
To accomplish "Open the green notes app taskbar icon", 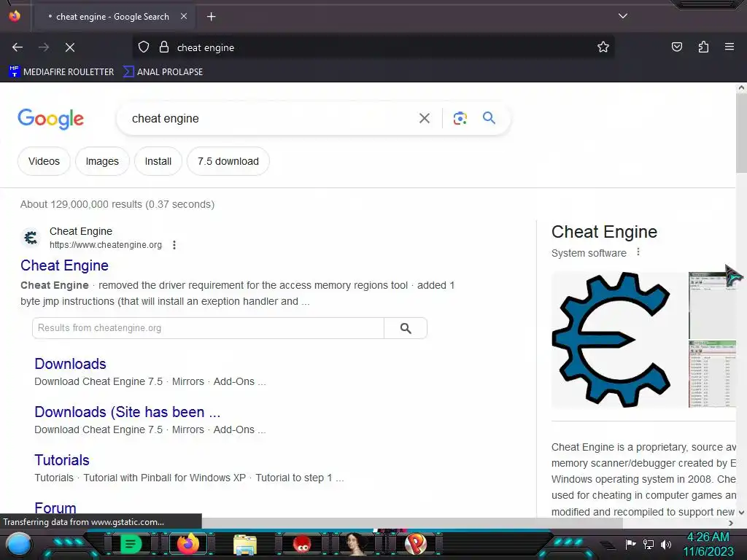I will point(131,544).
